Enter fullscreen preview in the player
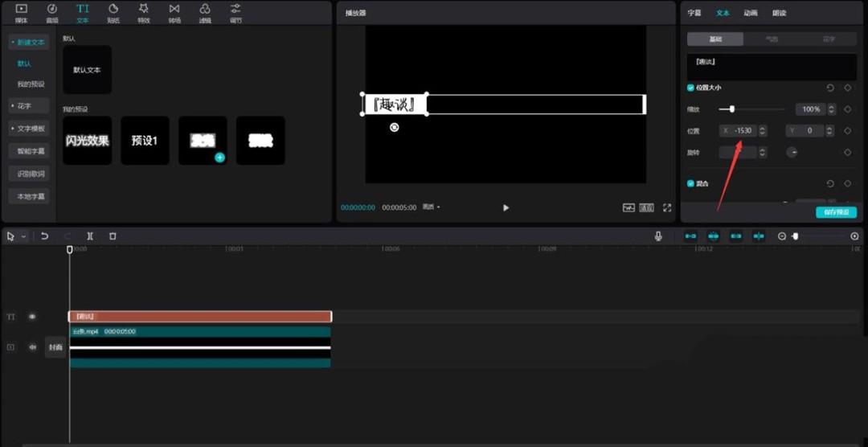Image resolution: width=868 pixels, height=447 pixels. click(x=667, y=207)
